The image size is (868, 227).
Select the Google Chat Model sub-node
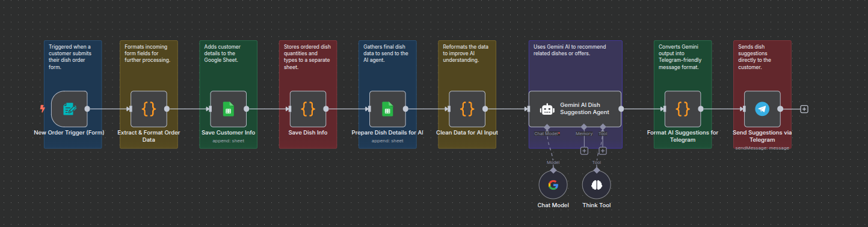click(553, 185)
